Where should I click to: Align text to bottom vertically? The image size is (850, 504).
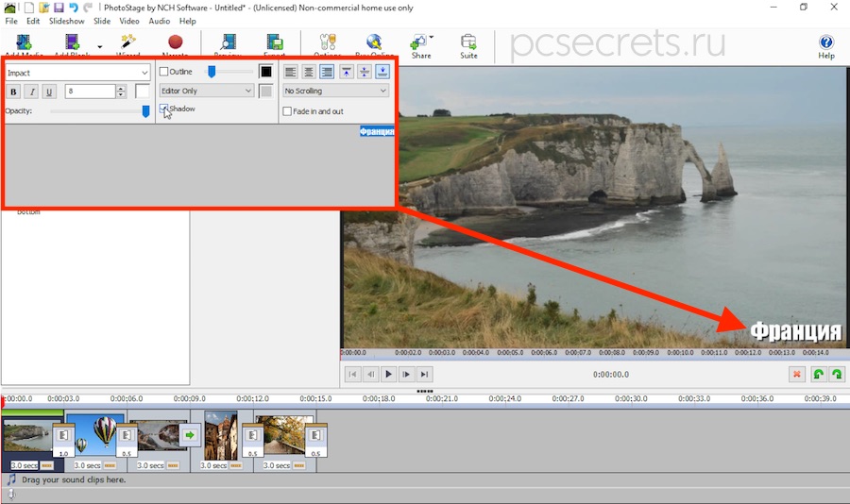pyautogui.click(x=382, y=72)
